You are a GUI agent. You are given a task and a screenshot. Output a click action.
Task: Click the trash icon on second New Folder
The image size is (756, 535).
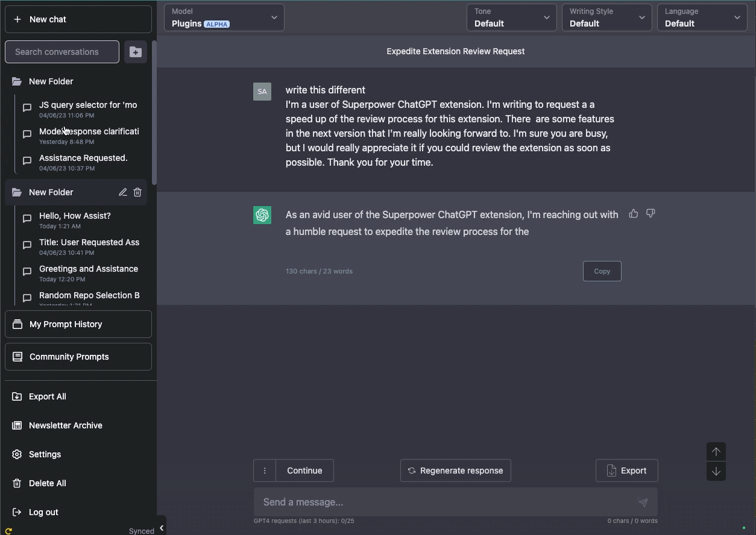click(137, 192)
